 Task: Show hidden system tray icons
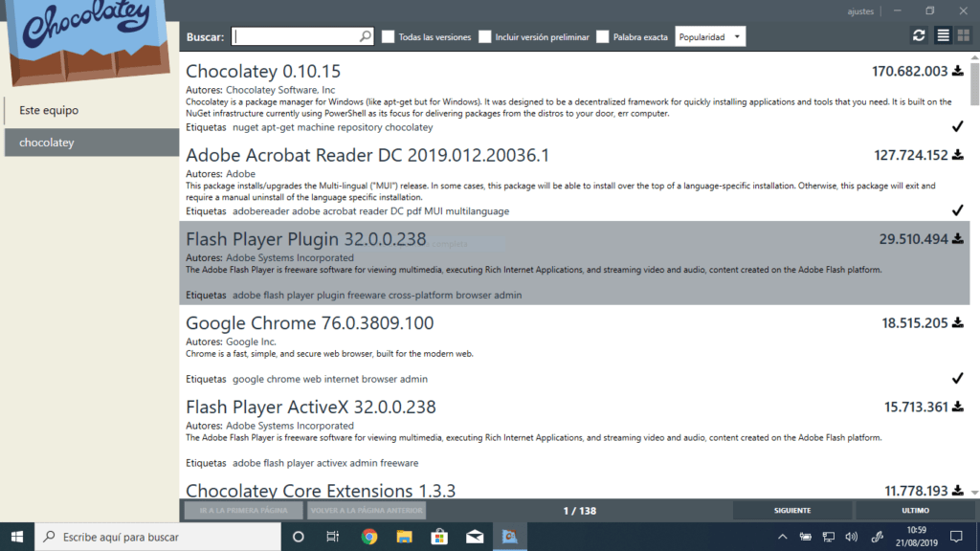[783, 537]
